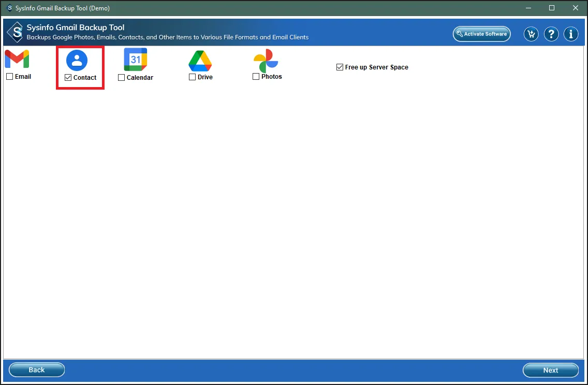
Task: Click the Activate Software button
Action: (x=481, y=34)
